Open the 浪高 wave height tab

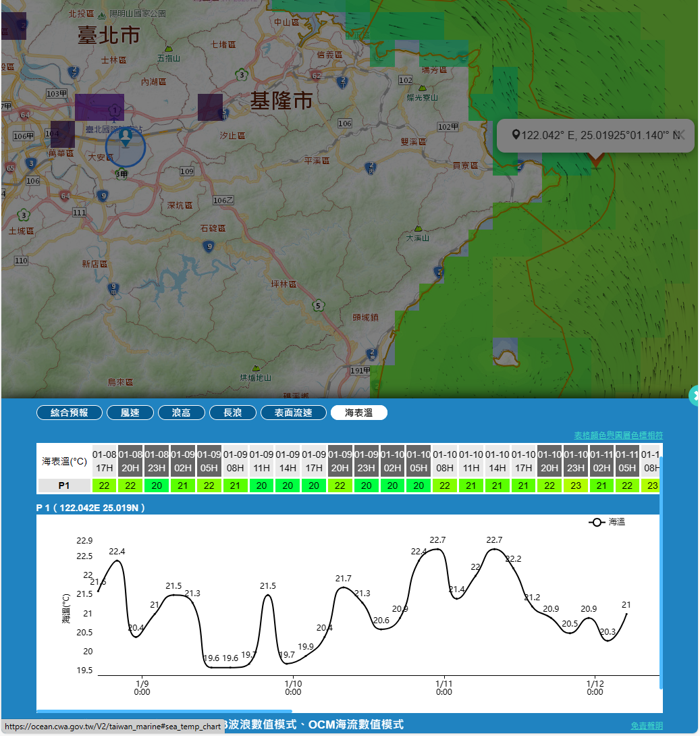point(181,413)
